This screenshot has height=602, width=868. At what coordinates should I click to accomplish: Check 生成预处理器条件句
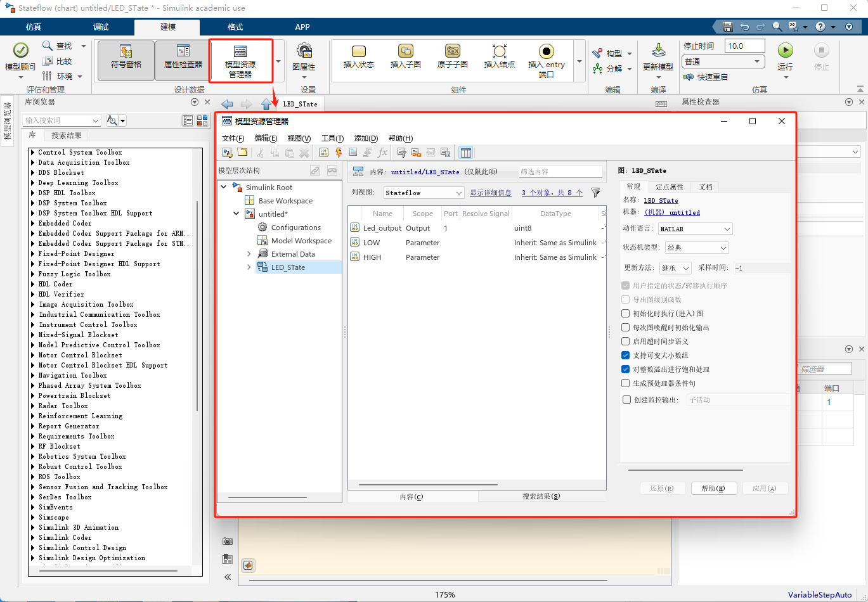626,383
